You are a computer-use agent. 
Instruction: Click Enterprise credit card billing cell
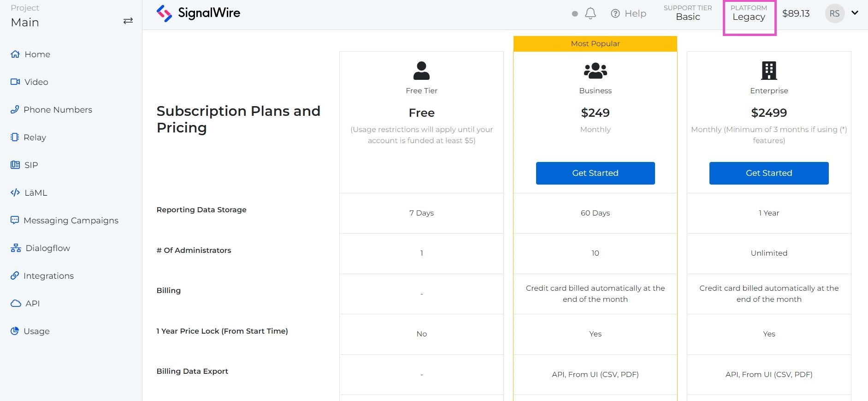pyautogui.click(x=769, y=293)
